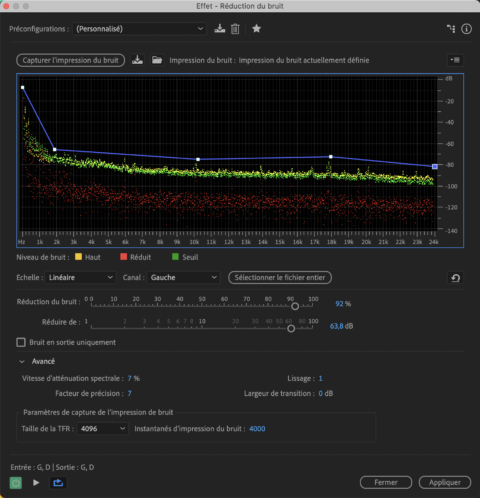This screenshot has width=480, height=498.
Task: Open the Echelle Linéaire dropdown
Action: (80, 277)
